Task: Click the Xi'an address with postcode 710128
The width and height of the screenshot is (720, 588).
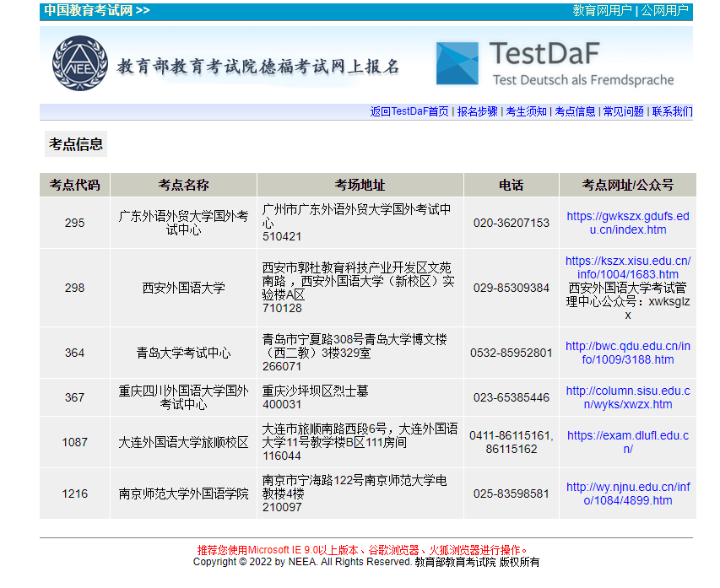Action: click(359, 288)
